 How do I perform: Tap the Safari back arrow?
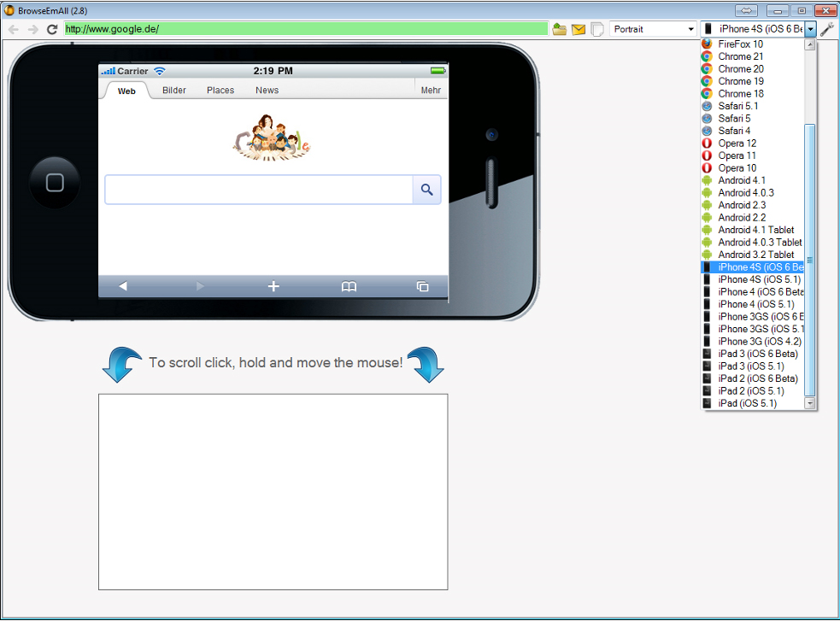[123, 287]
